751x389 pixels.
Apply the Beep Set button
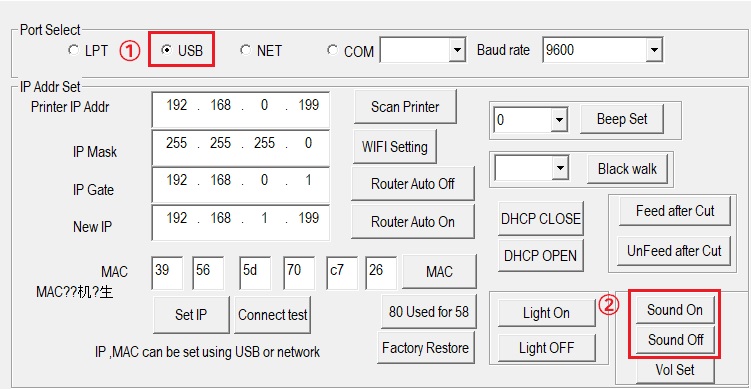[x=622, y=119]
